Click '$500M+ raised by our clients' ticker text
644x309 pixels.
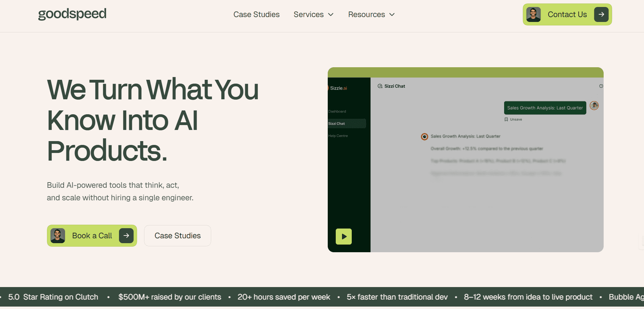pos(170,297)
